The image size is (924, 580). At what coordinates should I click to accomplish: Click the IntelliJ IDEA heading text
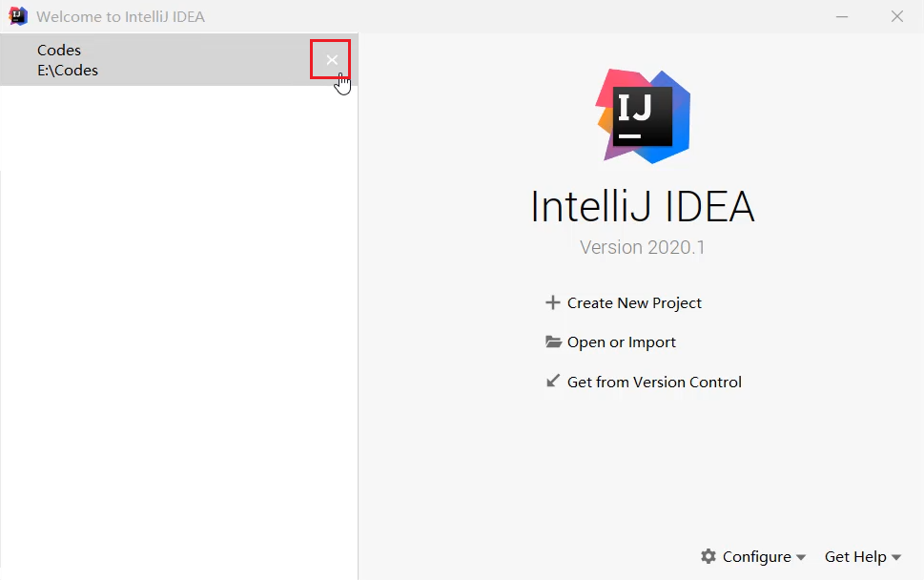tap(642, 206)
